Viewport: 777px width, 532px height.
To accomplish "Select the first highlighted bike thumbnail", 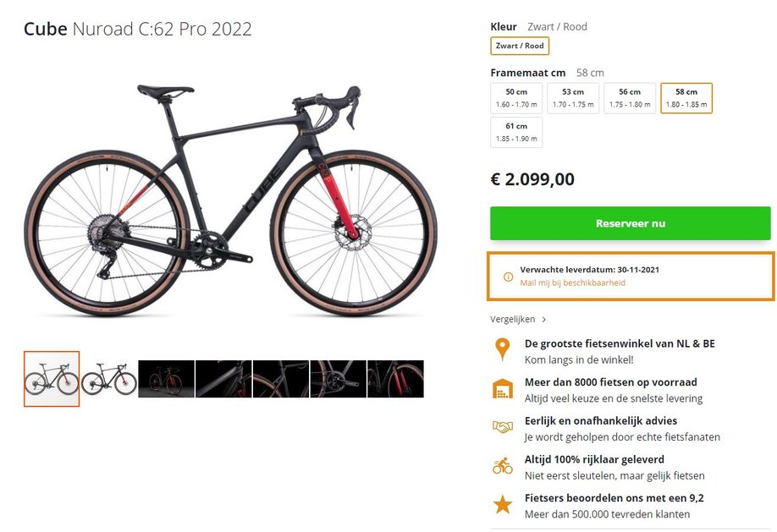I will [x=51, y=379].
